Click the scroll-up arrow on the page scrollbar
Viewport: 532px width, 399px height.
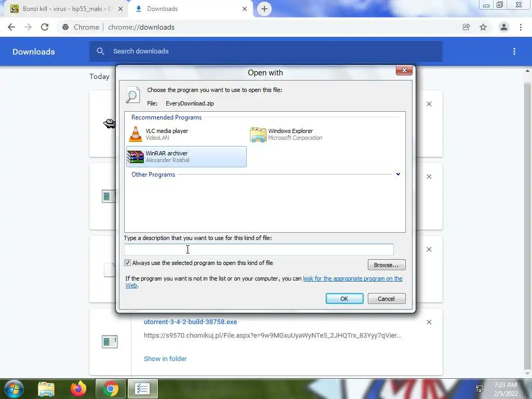pos(528,71)
